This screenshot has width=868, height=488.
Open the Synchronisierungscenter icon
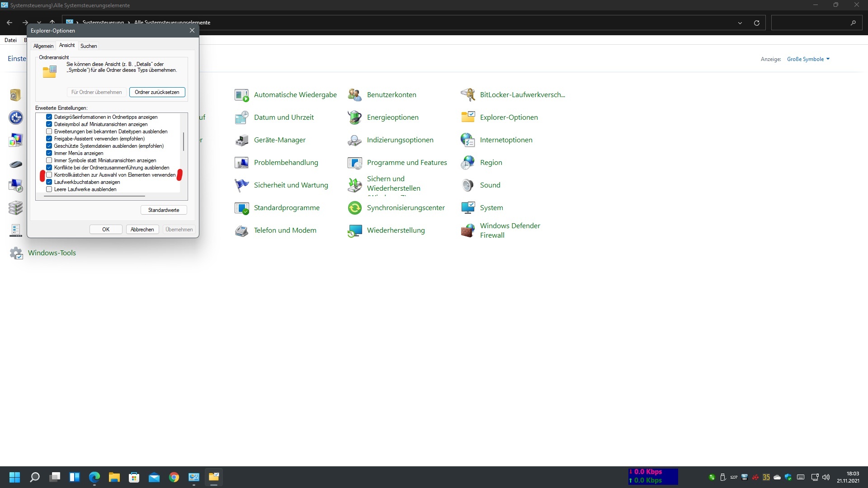click(x=354, y=208)
